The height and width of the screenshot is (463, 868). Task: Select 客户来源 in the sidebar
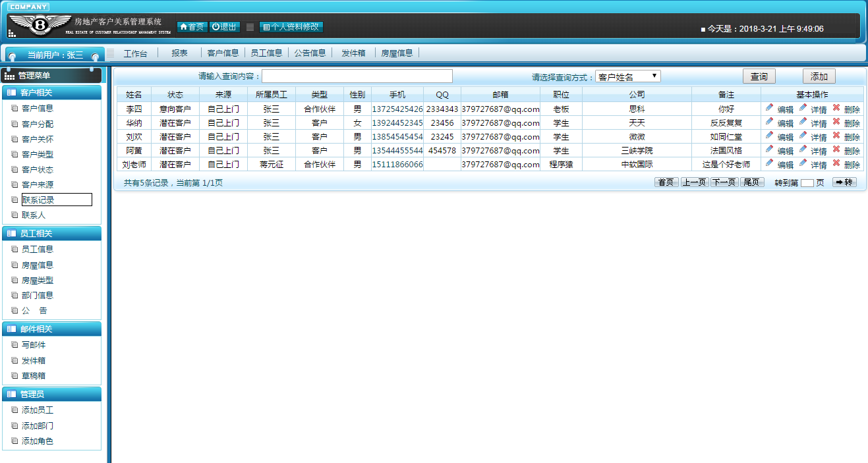click(x=38, y=184)
